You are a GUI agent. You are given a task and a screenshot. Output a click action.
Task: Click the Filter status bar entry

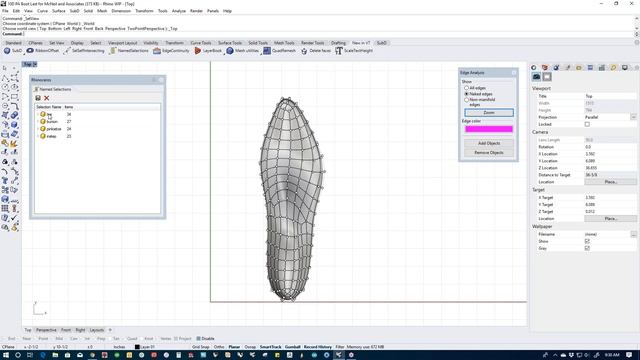tap(340, 347)
